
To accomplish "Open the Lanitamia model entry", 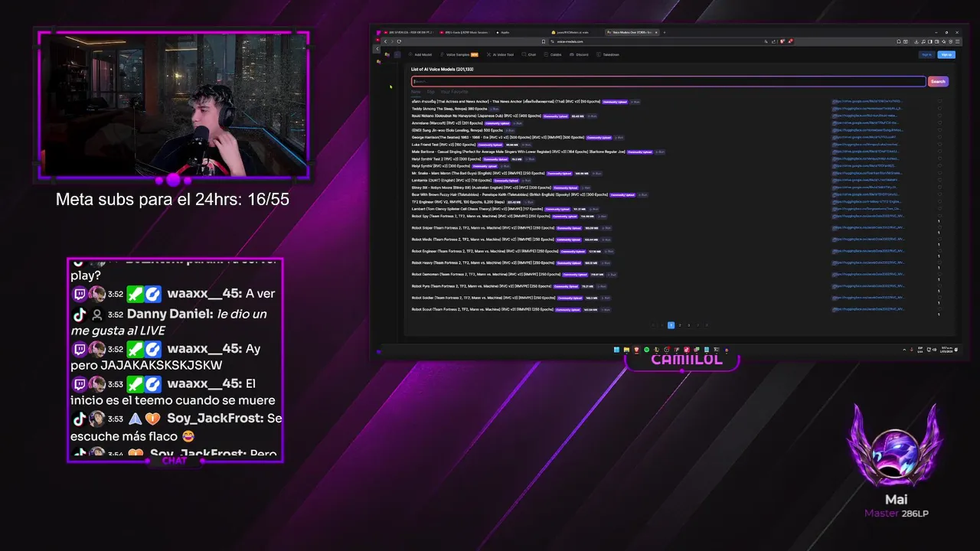I will click(452, 181).
